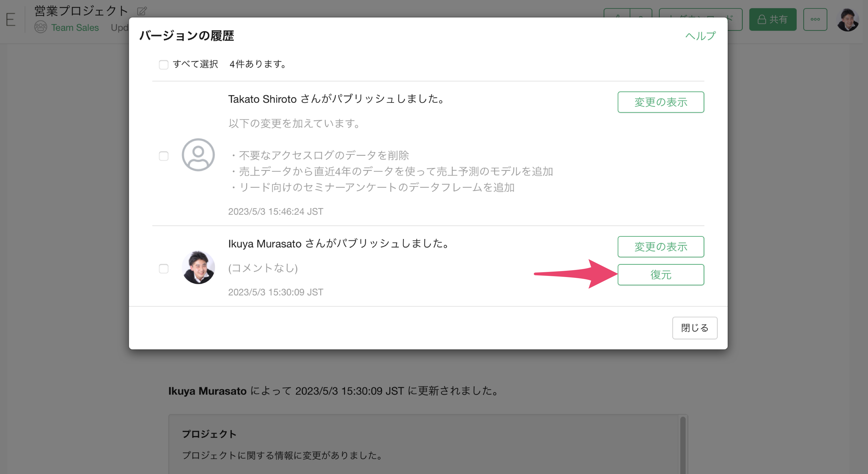Click the Exploratory E logo
This screenshot has width=868, height=474.
(x=11, y=20)
